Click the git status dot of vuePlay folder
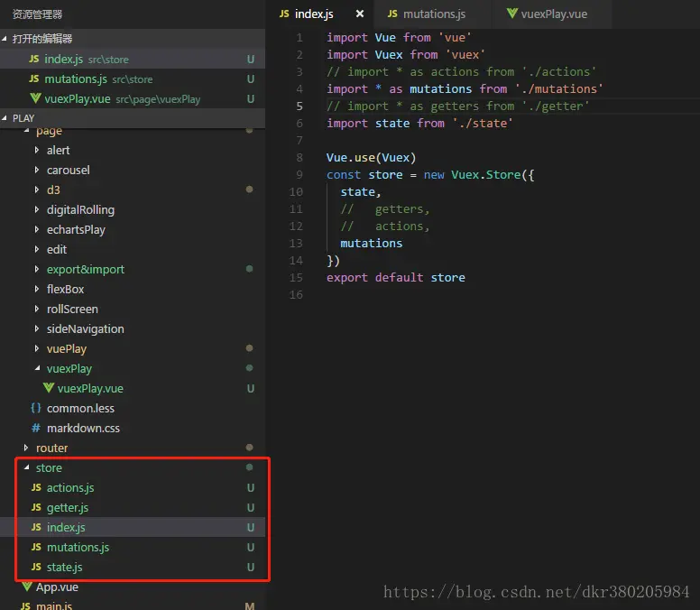Screen dimensions: 700x610 coord(250,348)
